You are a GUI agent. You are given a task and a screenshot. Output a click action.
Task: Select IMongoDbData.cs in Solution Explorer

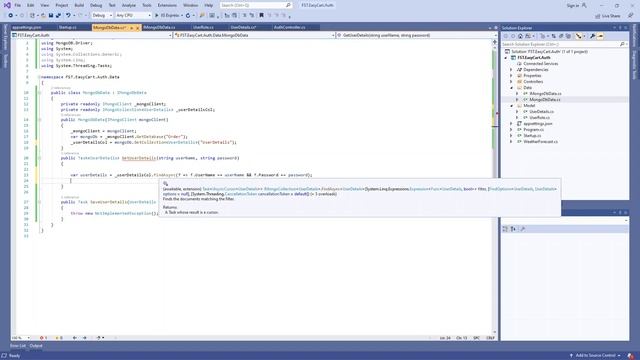545,94
